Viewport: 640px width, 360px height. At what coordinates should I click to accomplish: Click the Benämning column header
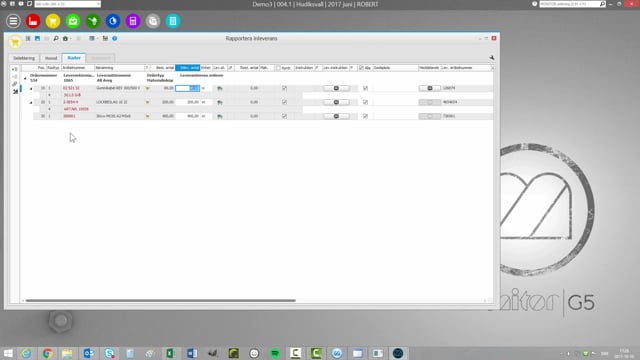(120, 68)
